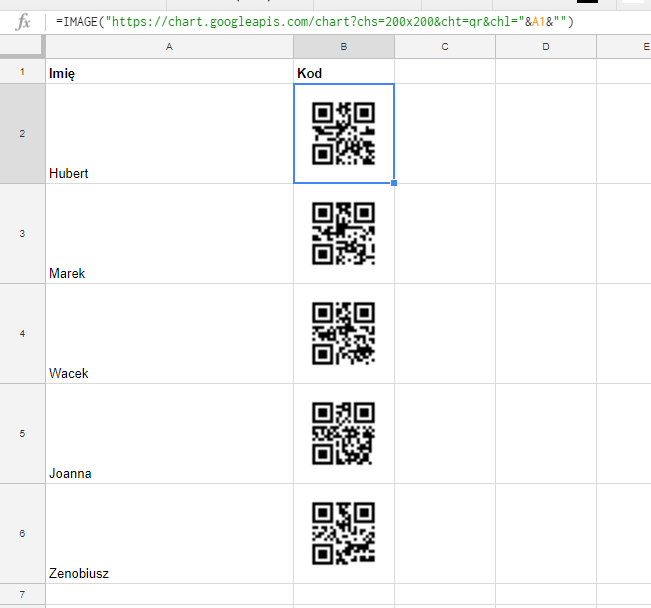Select column B header
This screenshot has width=651, height=608.
tap(344, 47)
